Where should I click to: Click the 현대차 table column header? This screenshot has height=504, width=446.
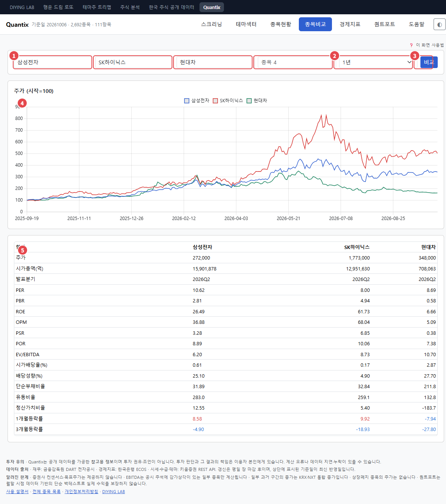click(x=428, y=247)
